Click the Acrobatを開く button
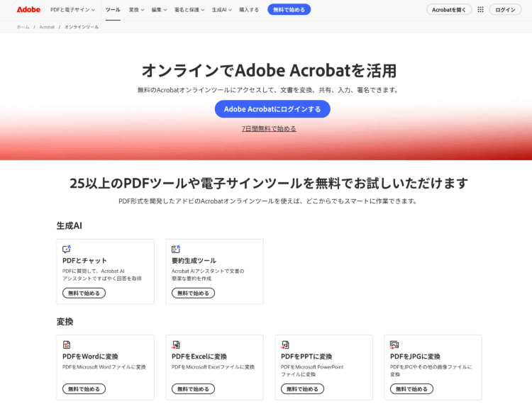Image resolution: width=532 pixels, height=409 pixels. pyautogui.click(x=449, y=10)
